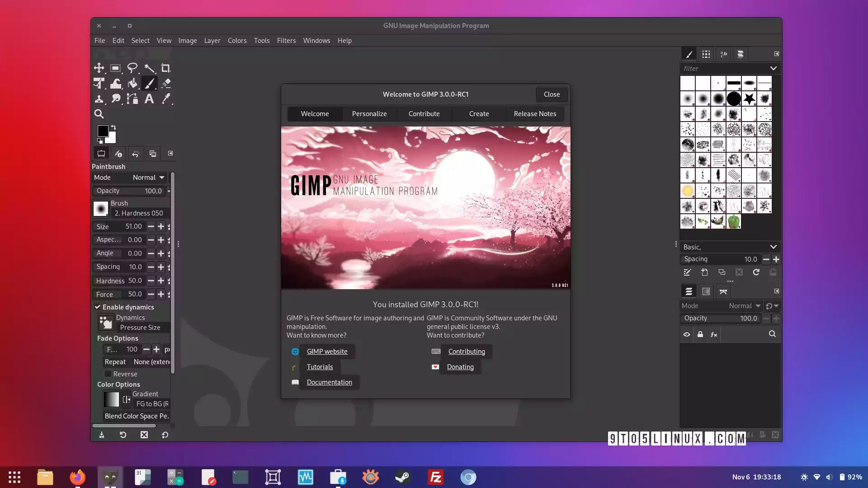
Task: Check the Reverse fade option
Action: (x=108, y=374)
